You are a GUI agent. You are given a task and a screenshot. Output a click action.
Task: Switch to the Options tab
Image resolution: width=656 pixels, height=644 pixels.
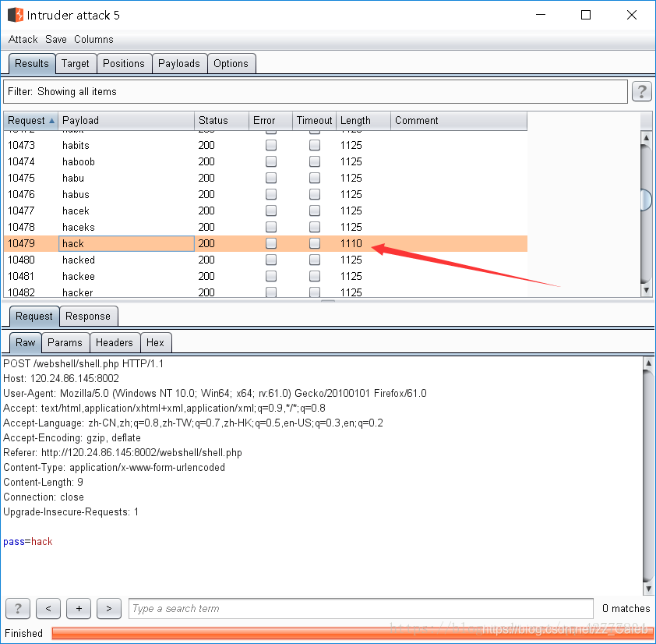(231, 64)
